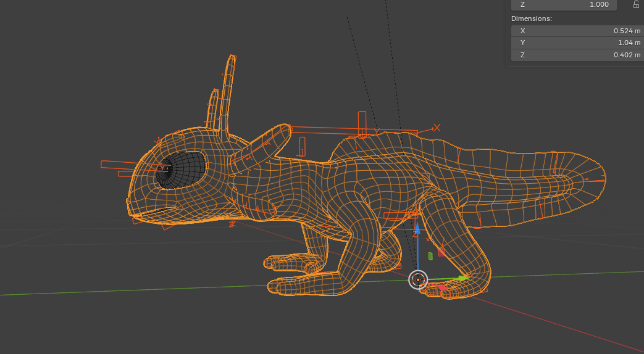Image resolution: width=644 pixels, height=354 pixels.
Task: Click the "Dimensions:" label text
Action: (x=532, y=19)
